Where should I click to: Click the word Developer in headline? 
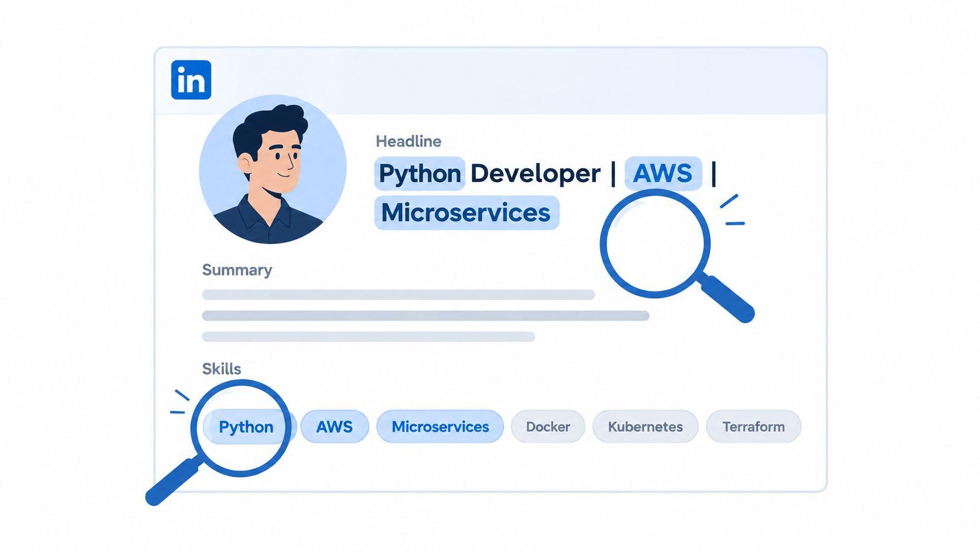pos(535,174)
